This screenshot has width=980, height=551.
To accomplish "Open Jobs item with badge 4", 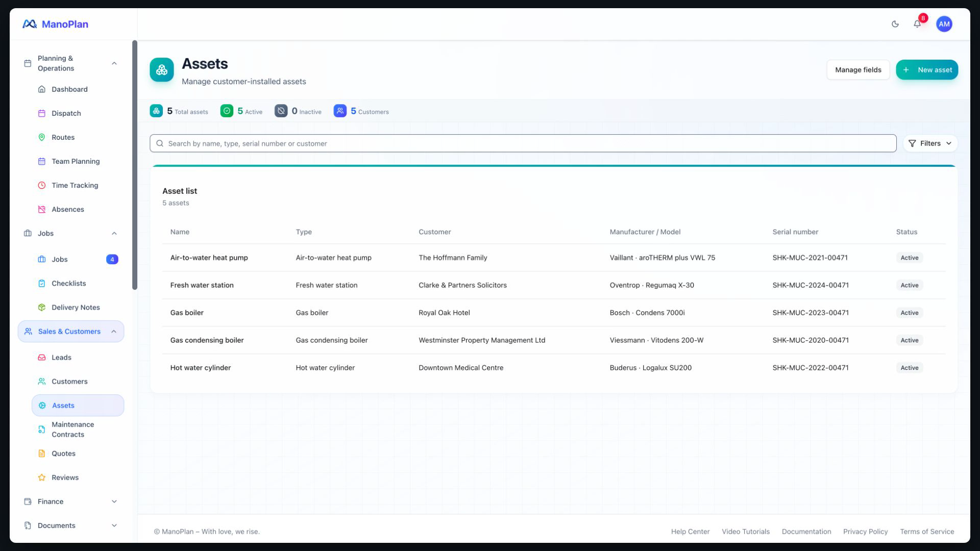I will [78, 259].
